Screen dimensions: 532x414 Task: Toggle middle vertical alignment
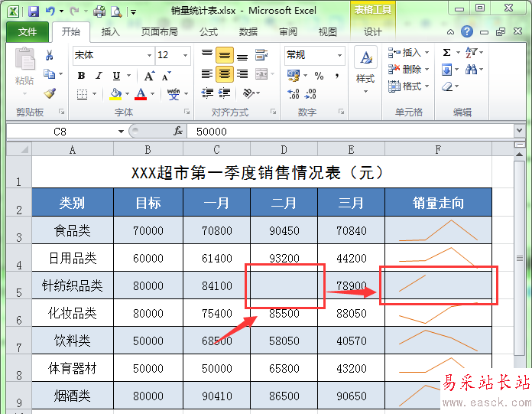point(224,55)
